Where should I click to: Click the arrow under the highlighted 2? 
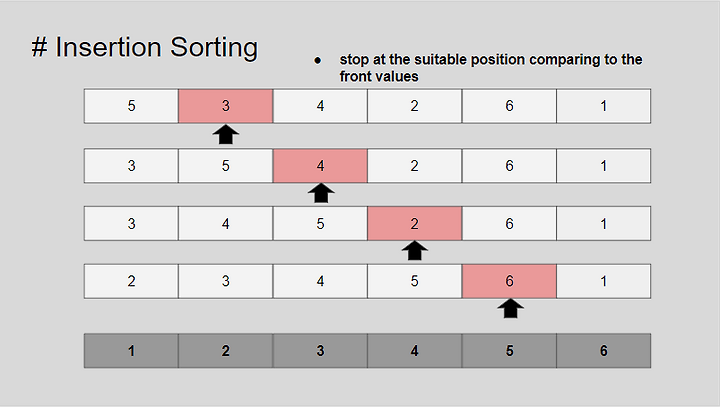point(415,250)
